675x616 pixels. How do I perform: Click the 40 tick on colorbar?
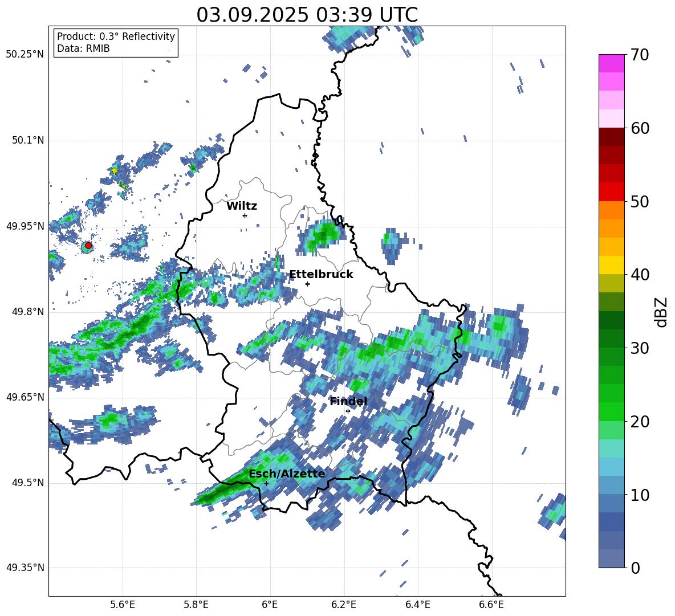pos(640,275)
